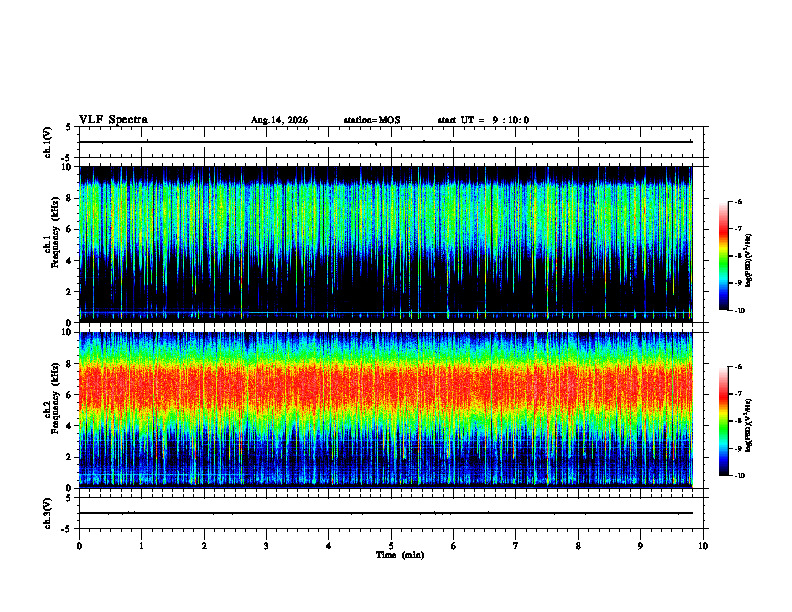
Task: Click the ch.1 spectrogram color scale bar
Action: click(724, 256)
